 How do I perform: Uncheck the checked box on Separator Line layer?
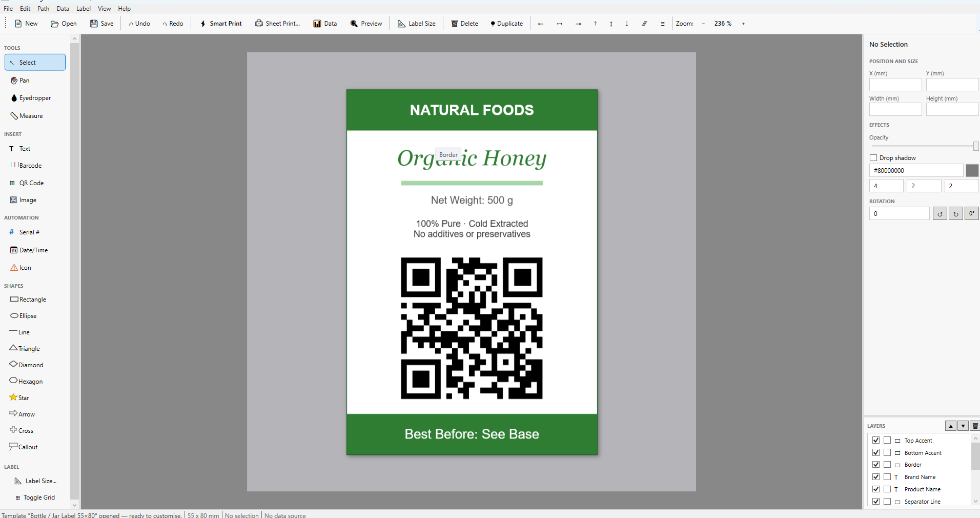(876, 502)
